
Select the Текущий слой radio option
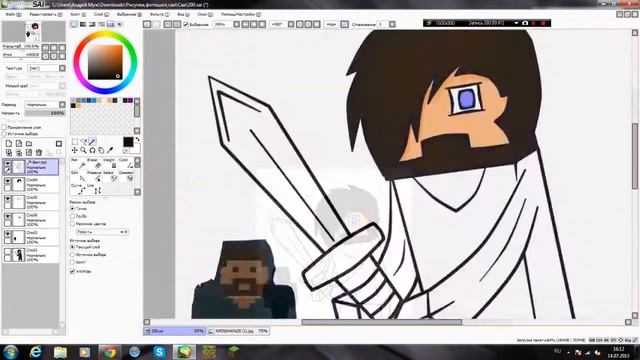pos(72,247)
